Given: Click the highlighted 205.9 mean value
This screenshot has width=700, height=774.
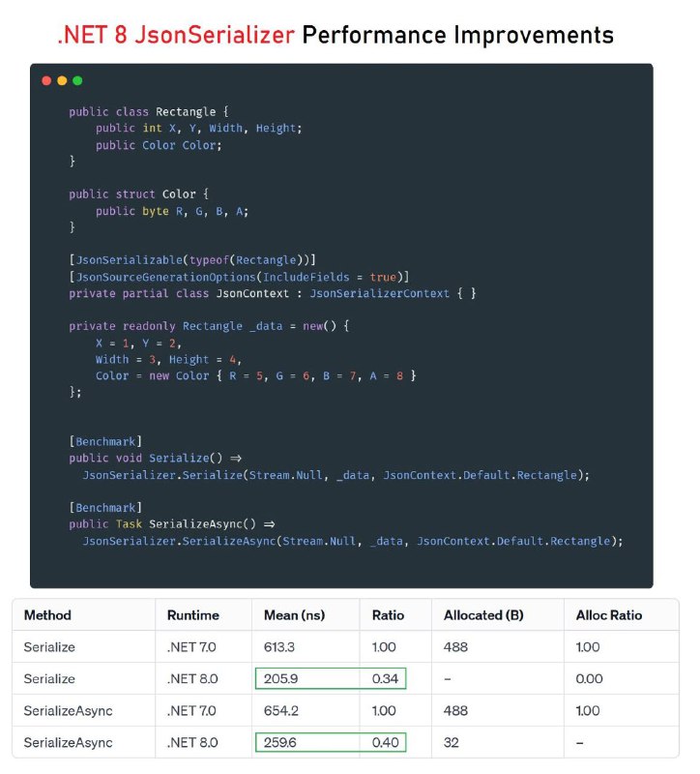Looking at the screenshot, I should [x=280, y=679].
